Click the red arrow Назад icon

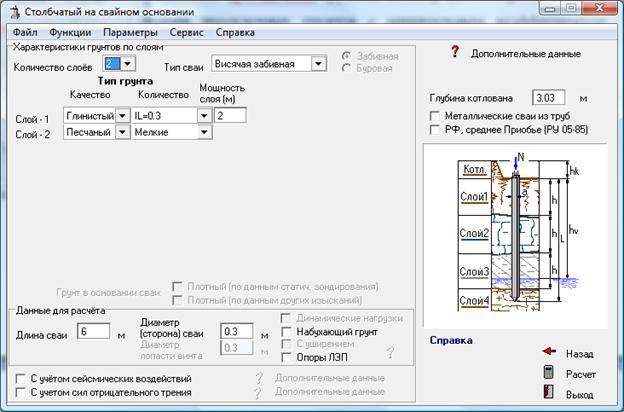click(x=548, y=352)
